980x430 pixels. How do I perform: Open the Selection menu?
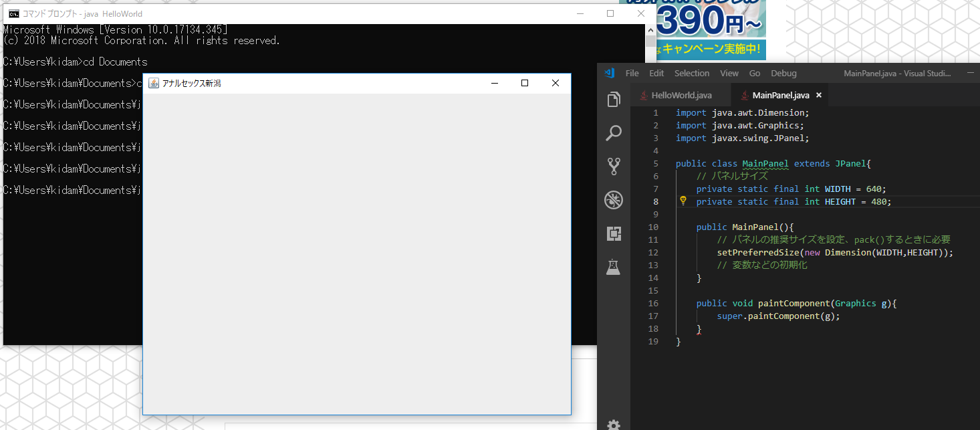pos(691,73)
